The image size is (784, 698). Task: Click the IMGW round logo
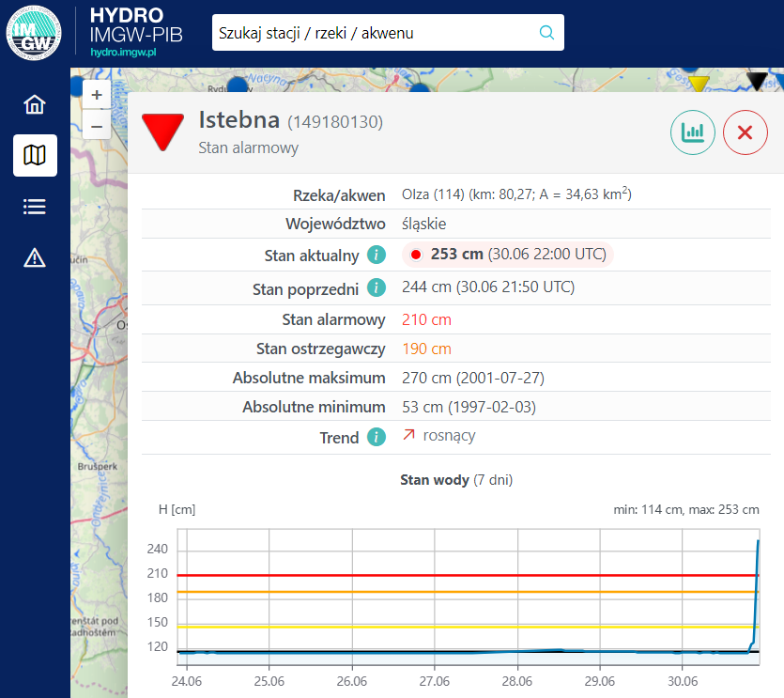(x=34, y=33)
